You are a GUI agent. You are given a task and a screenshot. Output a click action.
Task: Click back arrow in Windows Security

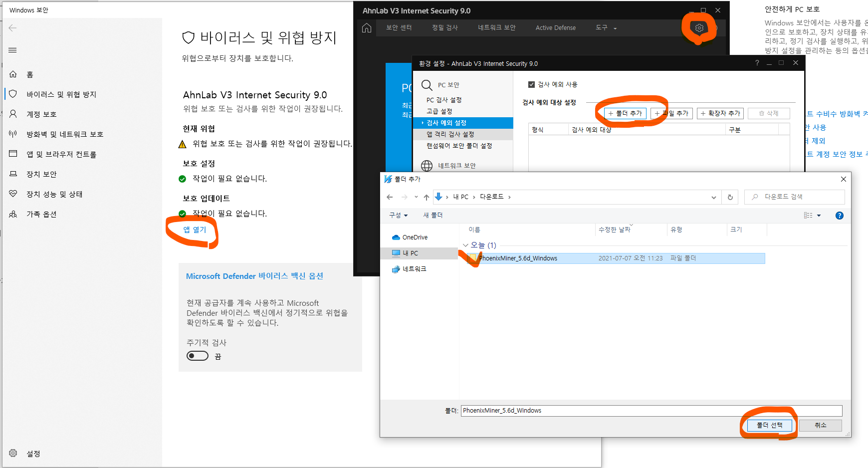tap(12, 28)
